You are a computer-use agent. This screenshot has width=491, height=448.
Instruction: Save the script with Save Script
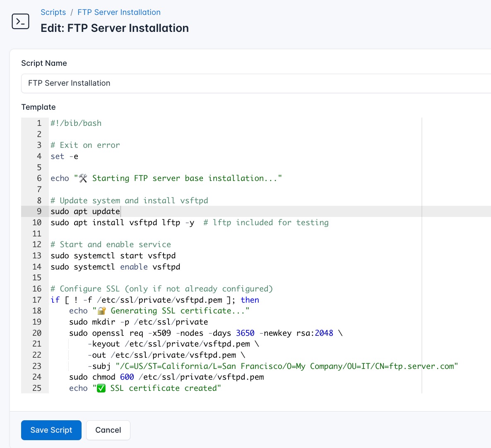coord(51,430)
